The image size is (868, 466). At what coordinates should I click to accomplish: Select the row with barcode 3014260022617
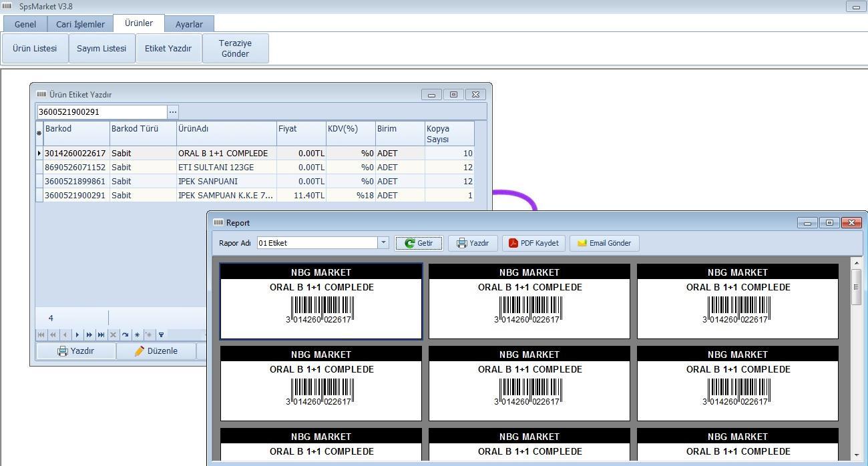(x=255, y=153)
